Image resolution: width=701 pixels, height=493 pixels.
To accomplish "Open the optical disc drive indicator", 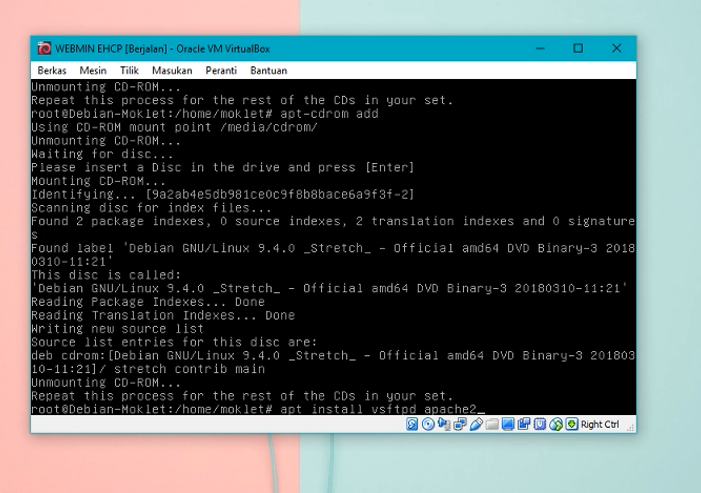I will coord(428,424).
